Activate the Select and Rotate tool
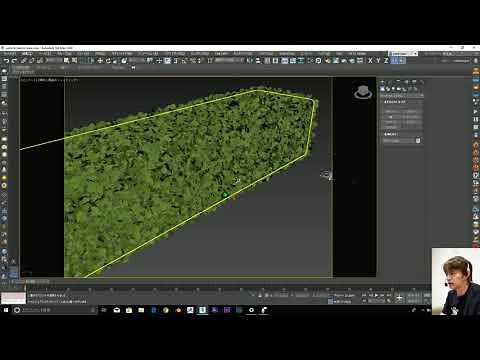This screenshot has height=360, width=480. 108,61
